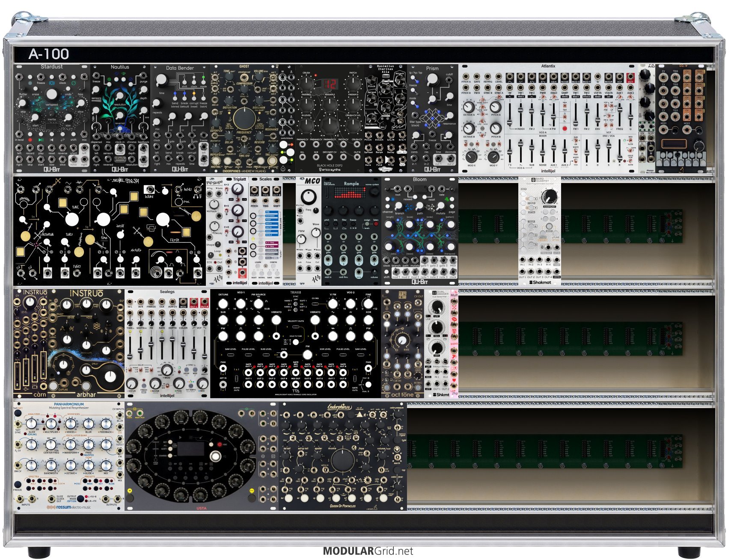Click the Atlantix envelope R slider
737x560 pixels.
tap(619, 151)
